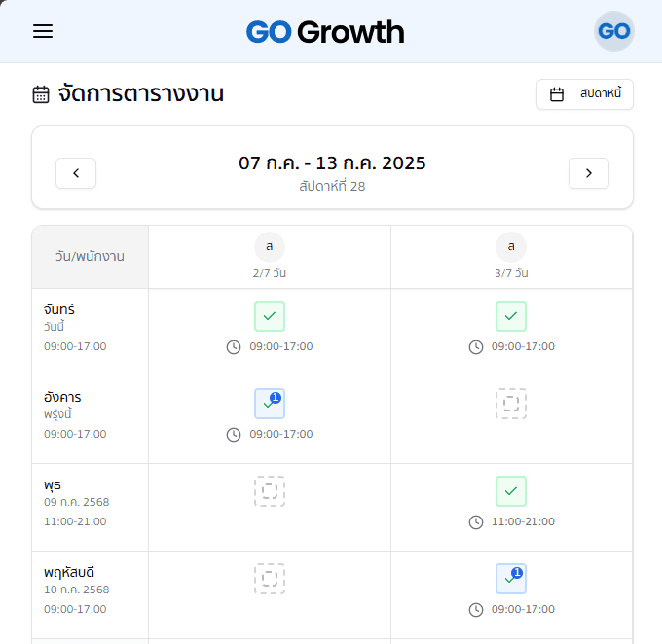Uncheck Monday shift for second employee

pyautogui.click(x=511, y=316)
